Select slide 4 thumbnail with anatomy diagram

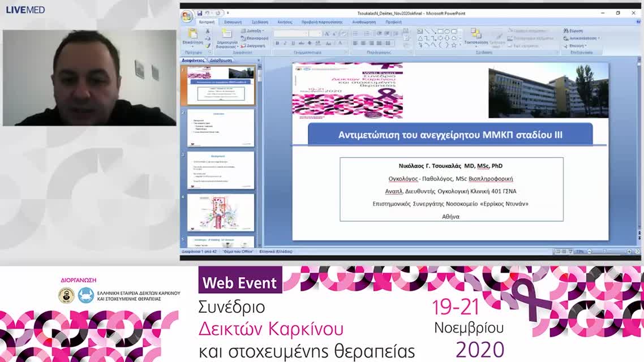[221, 213]
